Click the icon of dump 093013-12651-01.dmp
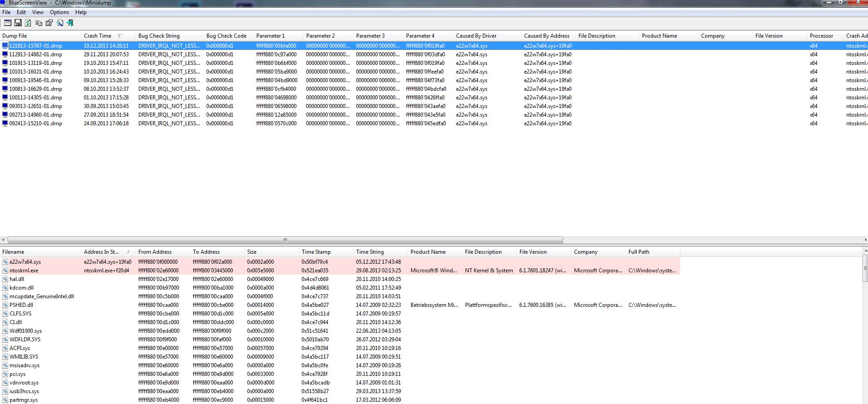This screenshot has width=868, height=404. (x=5, y=106)
